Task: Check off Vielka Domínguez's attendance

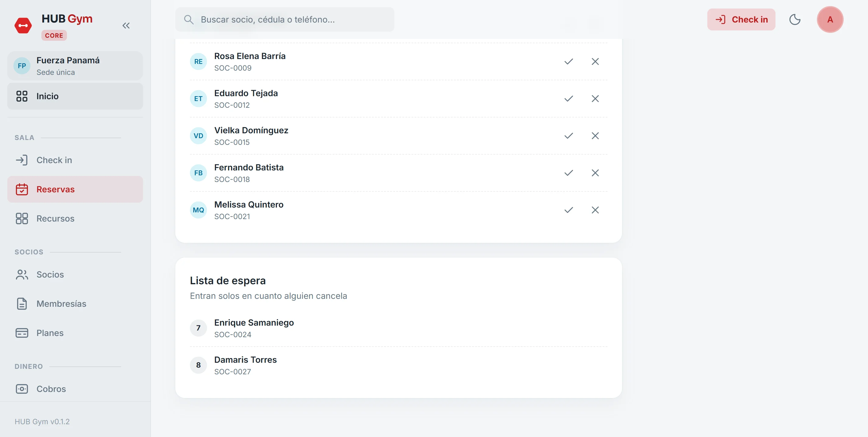Action: pyautogui.click(x=569, y=136)
